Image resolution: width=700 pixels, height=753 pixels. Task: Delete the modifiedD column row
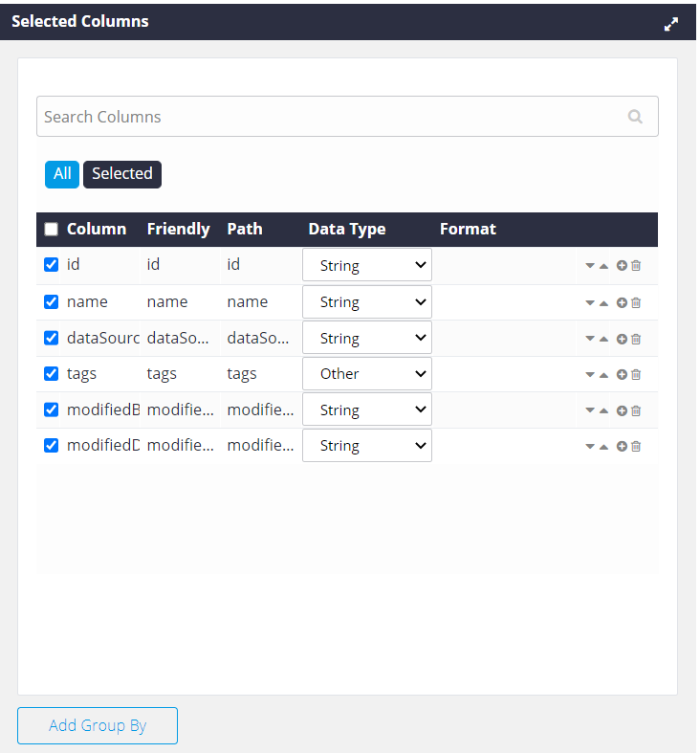pyautogui.click(x=636, y=446)
